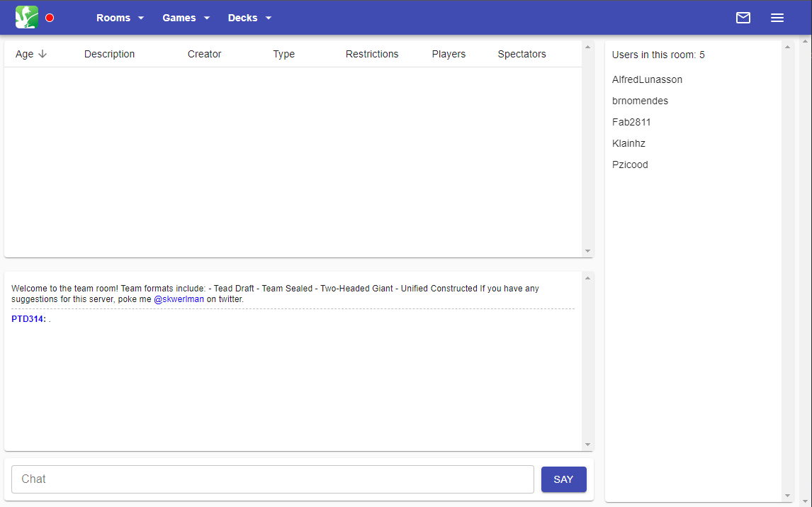Screen dimensions: 812x507
Task: Click the Type column header
Action: point(283,54)
